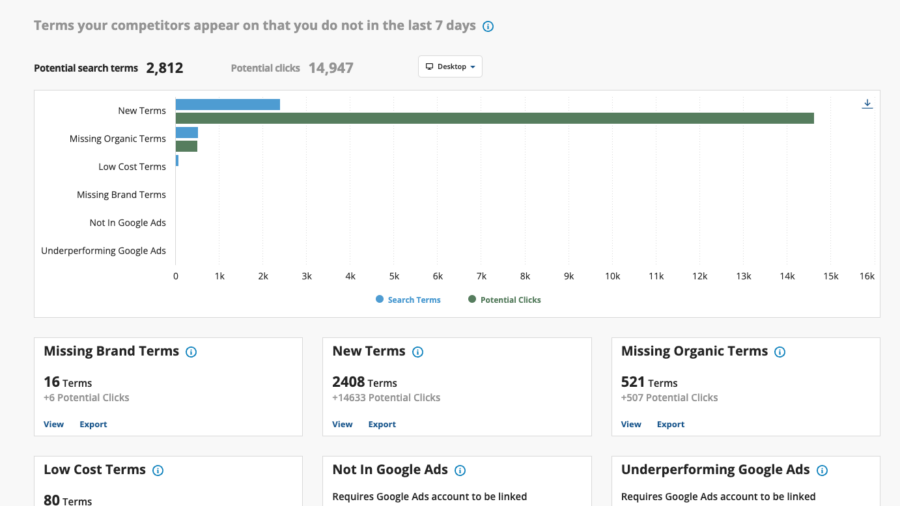Screen dimensions: 900x506
Task: Export the Missing Organic Terms
Action: 670,424
